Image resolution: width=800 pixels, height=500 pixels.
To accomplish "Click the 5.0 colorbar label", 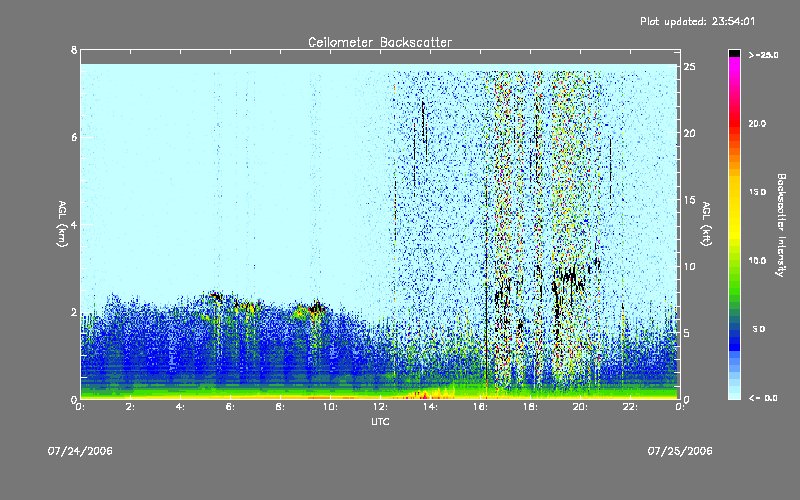I will [759, 329].
